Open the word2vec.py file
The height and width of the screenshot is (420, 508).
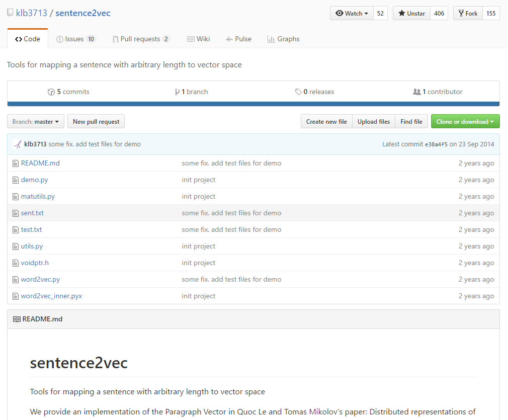(x=41, y=279)
